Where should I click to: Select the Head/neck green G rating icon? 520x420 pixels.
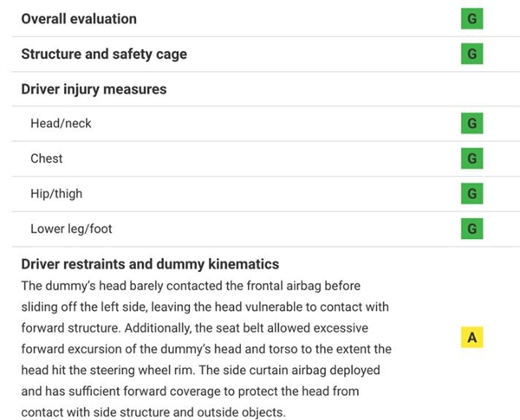coord(471,124)
